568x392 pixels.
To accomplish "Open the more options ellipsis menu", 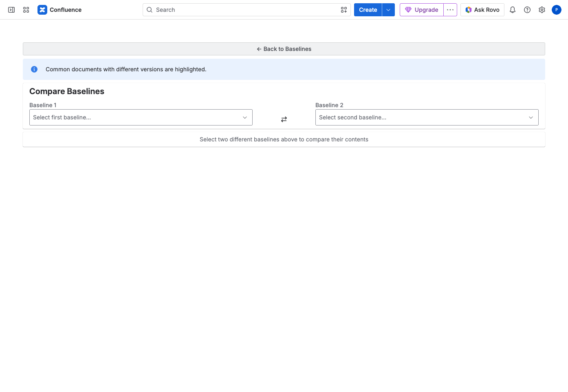I will pos(450,10).
